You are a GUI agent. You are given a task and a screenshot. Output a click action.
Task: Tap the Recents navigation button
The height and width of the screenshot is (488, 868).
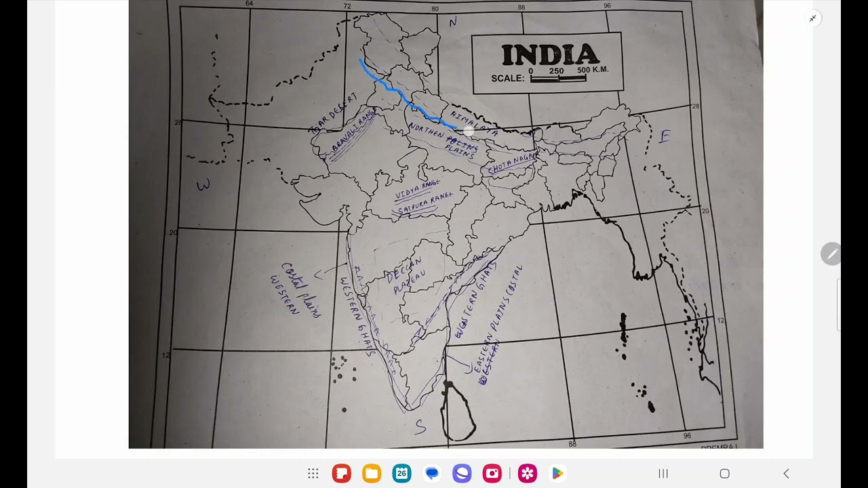663,474
